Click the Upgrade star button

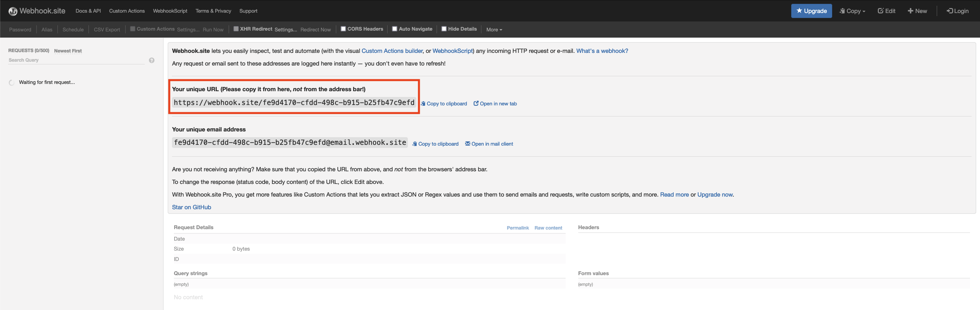pyautogui.click(x=811, y=11)
